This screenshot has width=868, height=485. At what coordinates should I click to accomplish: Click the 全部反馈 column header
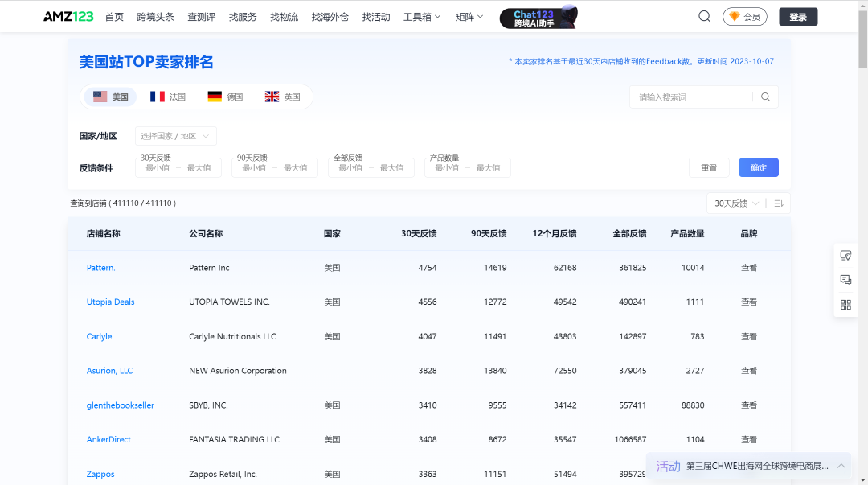coord(629,234)
